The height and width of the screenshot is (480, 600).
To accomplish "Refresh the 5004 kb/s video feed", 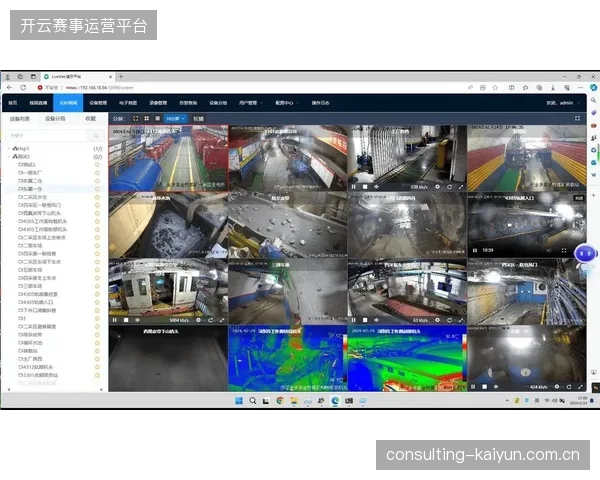I will click(210, 320).
